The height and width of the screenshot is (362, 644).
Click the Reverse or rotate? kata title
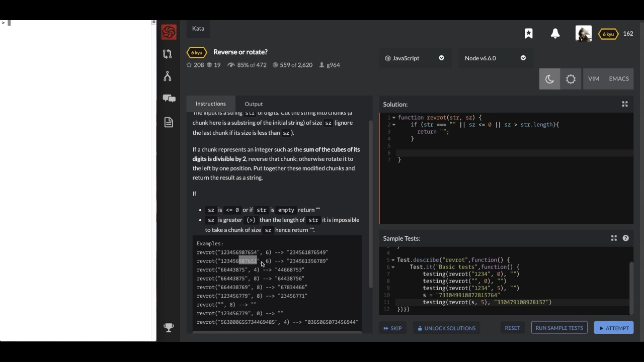tap(240, 52)
